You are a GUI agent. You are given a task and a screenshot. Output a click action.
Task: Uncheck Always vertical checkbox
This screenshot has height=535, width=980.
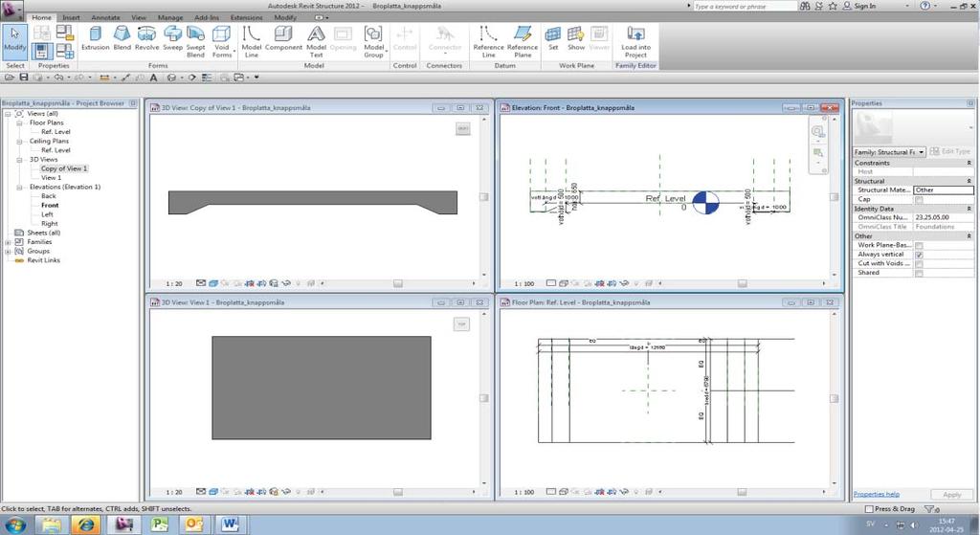(x=919, y=255)
